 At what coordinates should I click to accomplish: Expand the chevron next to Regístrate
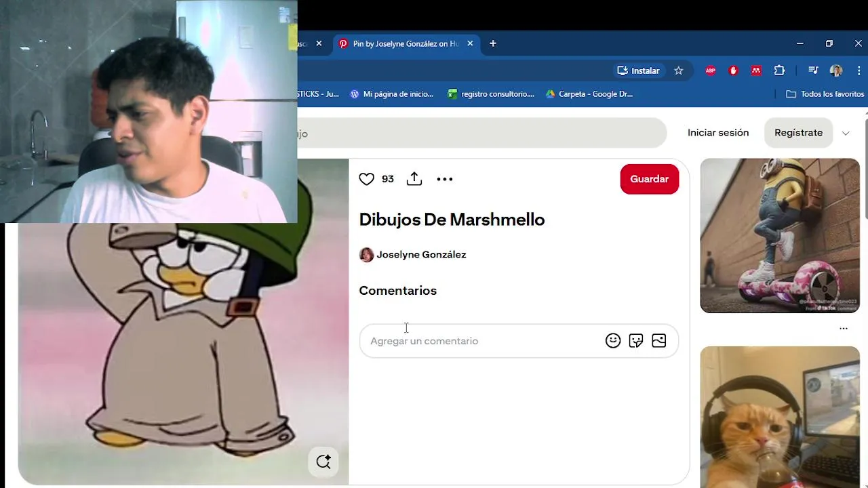[846, 134]
